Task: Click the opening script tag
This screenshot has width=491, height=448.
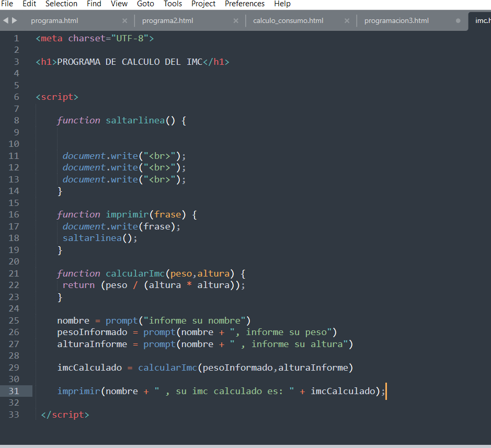Action: point(57,97)
